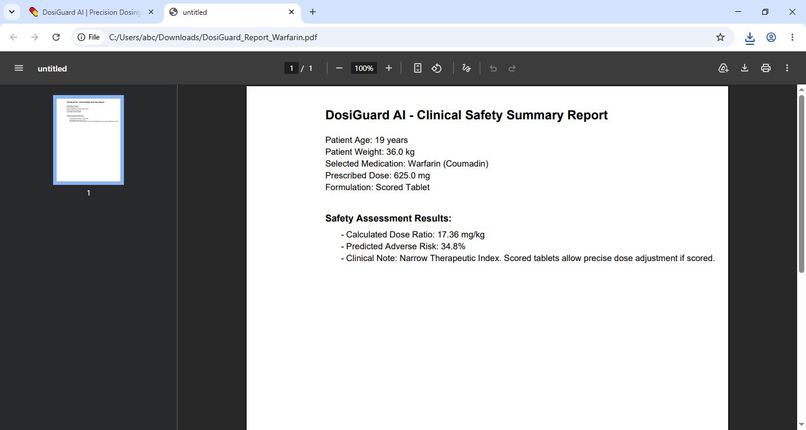The image size is (806, 430).
Task: View site information File icon
Action: pyautogui.click(x=88, y=38)
